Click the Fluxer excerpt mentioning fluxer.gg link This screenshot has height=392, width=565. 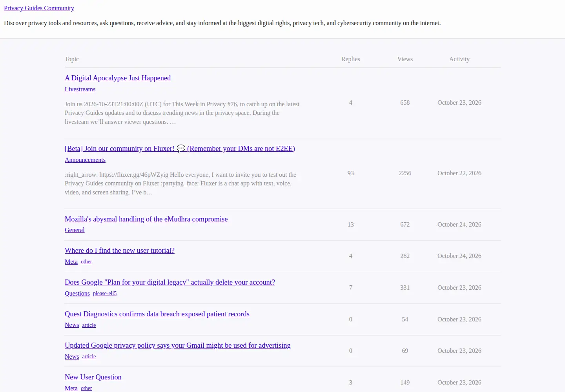coord(180,183)
